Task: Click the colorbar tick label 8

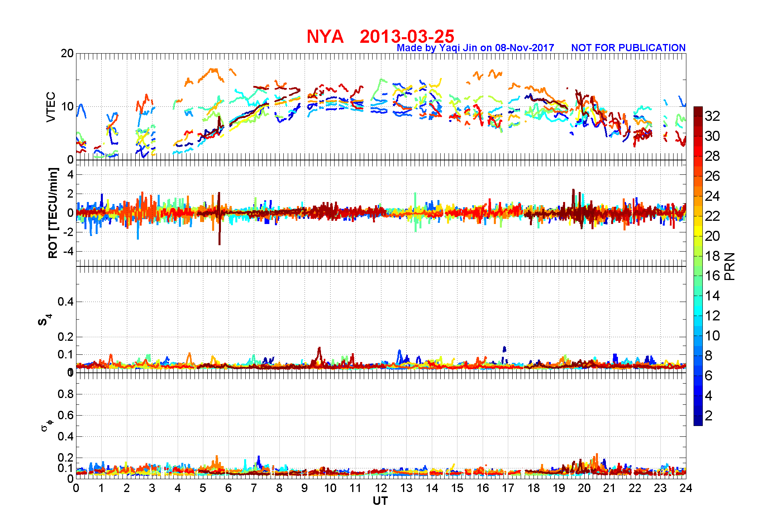Action: click(x=708, y=356)
